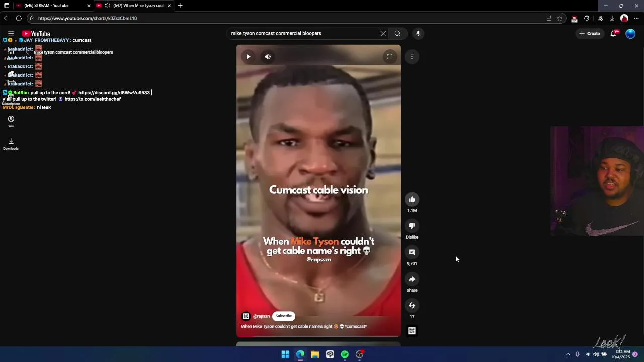Image resolution: width=644 pixels, height=362 pixels.
Task: Open the white app icon left of Spotify
Action: (330, 354)
